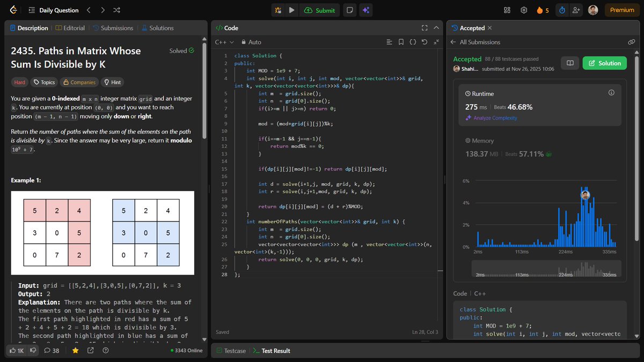Run the code with the play icon
Screen dimensions: 644x362
coord(290,10)
